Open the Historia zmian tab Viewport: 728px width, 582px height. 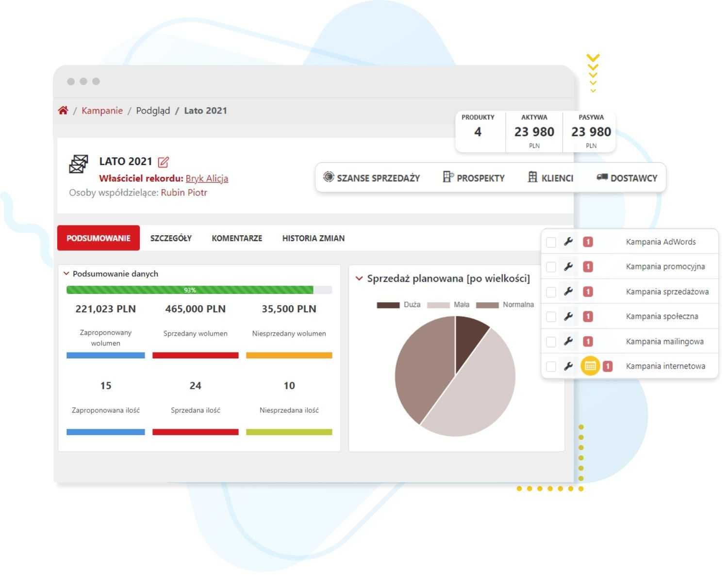[x=313, y=238]
